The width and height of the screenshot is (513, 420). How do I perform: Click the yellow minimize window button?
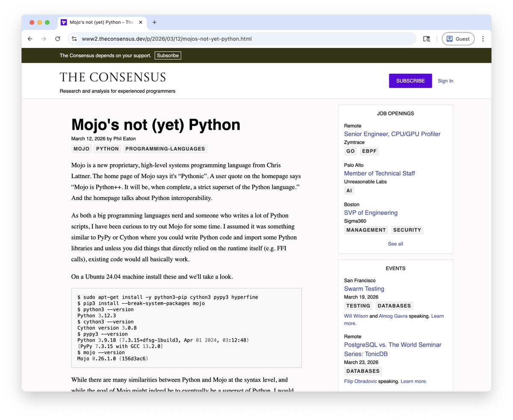pyautogui.click(x=40, y=22)
